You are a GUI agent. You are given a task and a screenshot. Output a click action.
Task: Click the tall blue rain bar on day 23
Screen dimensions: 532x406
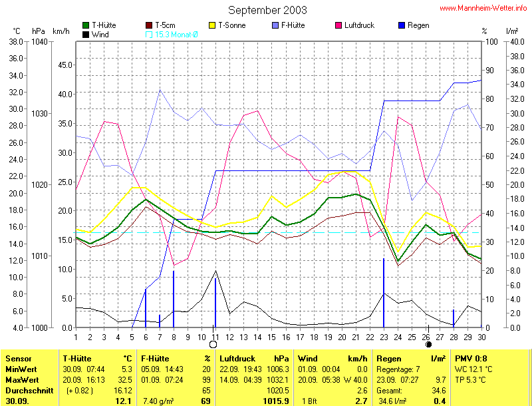pyautogui.click(x=384, y=293)
